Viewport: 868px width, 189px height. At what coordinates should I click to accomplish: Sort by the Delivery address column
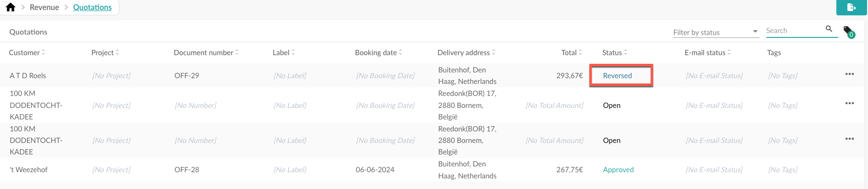(466, 53)
